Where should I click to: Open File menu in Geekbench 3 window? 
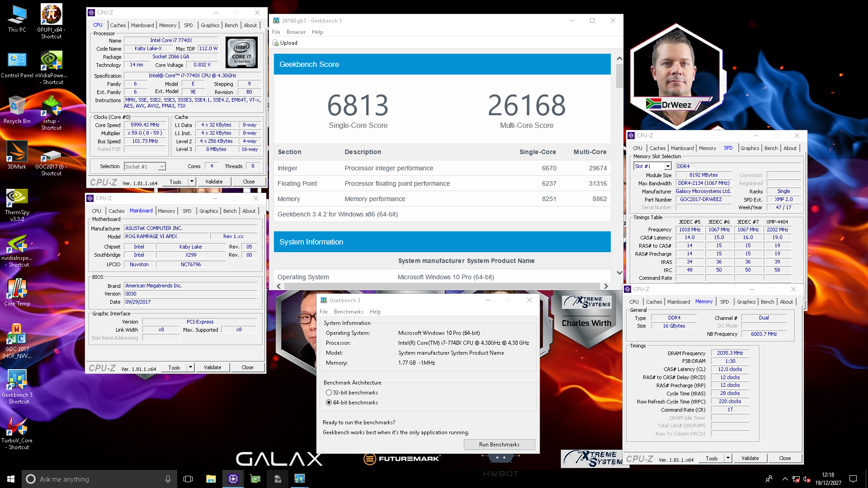pyautogui.click(x=323, y=312)
